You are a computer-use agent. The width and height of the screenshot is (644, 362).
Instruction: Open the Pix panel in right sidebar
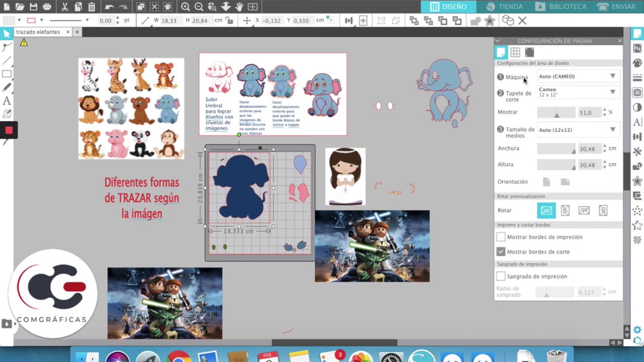click(x=637, y=48)
